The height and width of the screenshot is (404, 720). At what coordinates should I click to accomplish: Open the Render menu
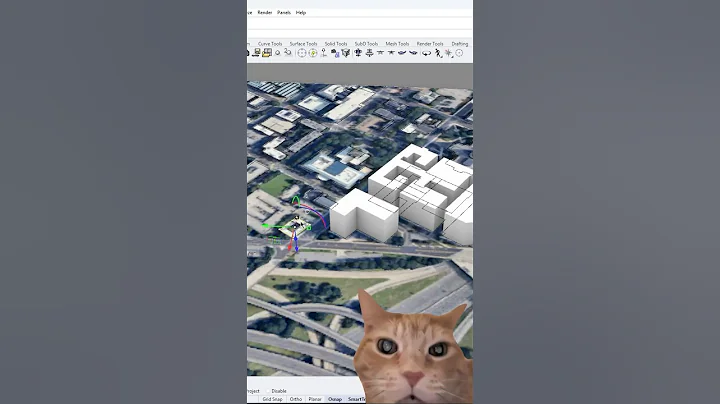pos(264,12)
